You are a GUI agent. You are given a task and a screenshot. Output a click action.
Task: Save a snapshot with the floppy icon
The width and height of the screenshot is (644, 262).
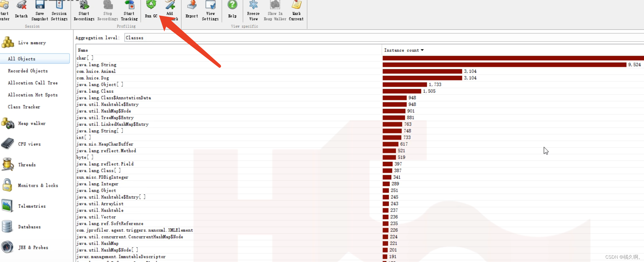pos(40,4)
